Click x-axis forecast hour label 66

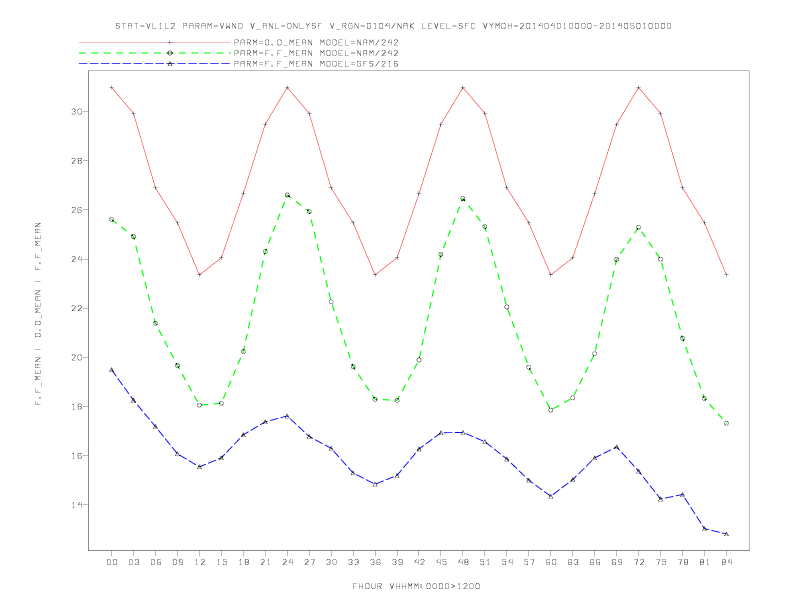[595, 562]
